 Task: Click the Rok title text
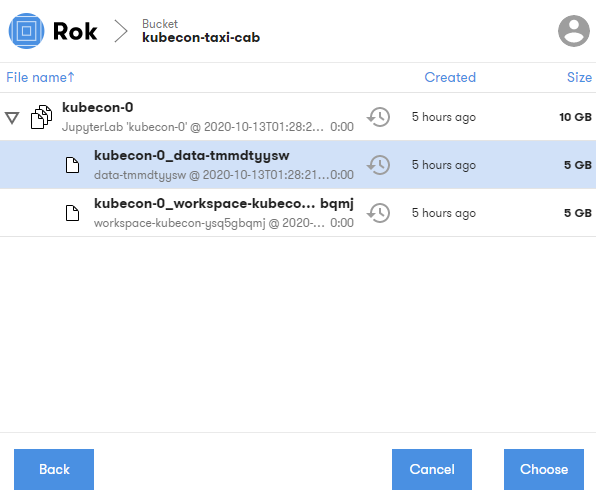pos(75,31)
